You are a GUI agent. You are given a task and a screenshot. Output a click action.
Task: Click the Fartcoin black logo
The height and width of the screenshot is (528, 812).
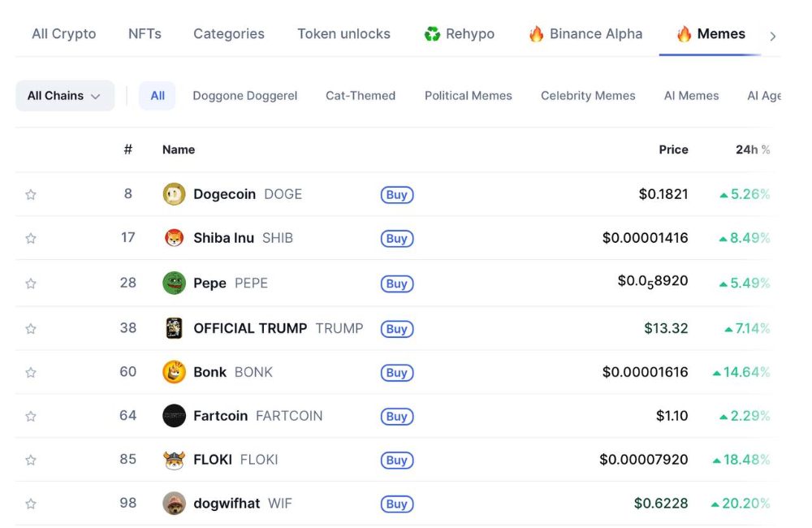pyautogui.click(x=174, y=416)
